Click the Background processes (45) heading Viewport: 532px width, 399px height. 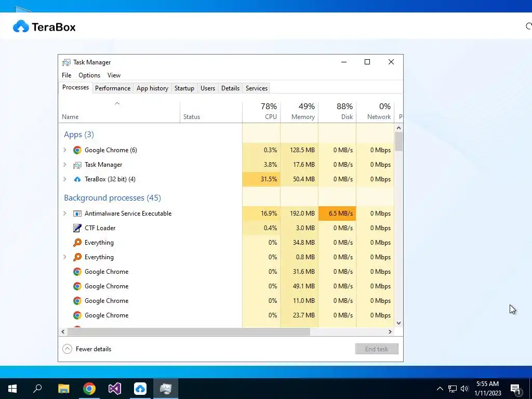[x=112, y=198]
